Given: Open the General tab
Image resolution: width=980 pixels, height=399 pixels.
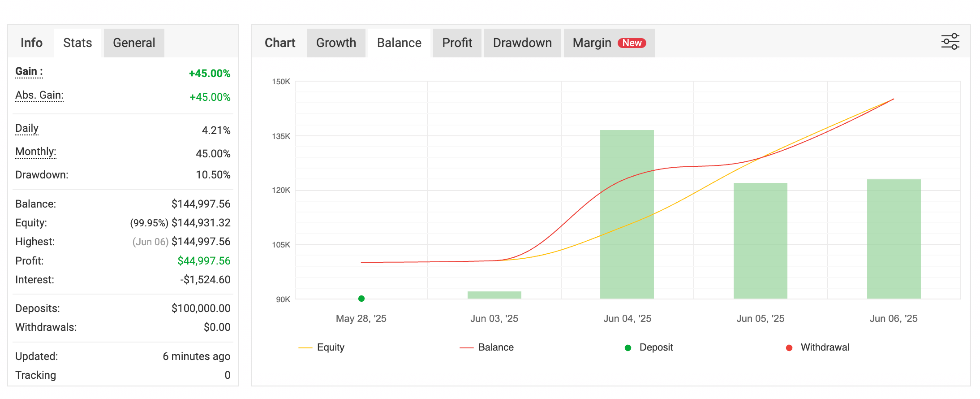Looking at the screenshot, I should click(134, 43).
